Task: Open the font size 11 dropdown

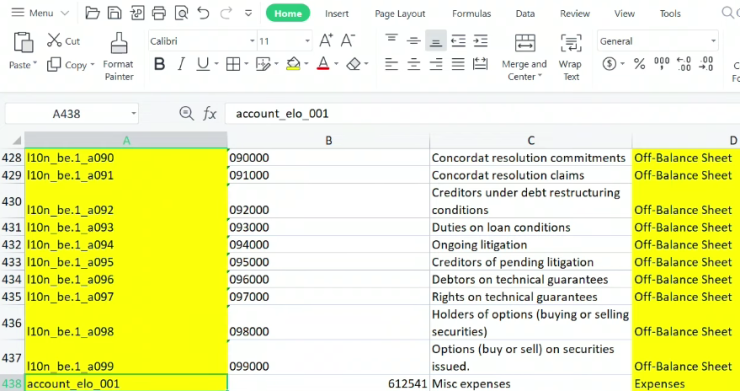Action: (x=307, y=42)
